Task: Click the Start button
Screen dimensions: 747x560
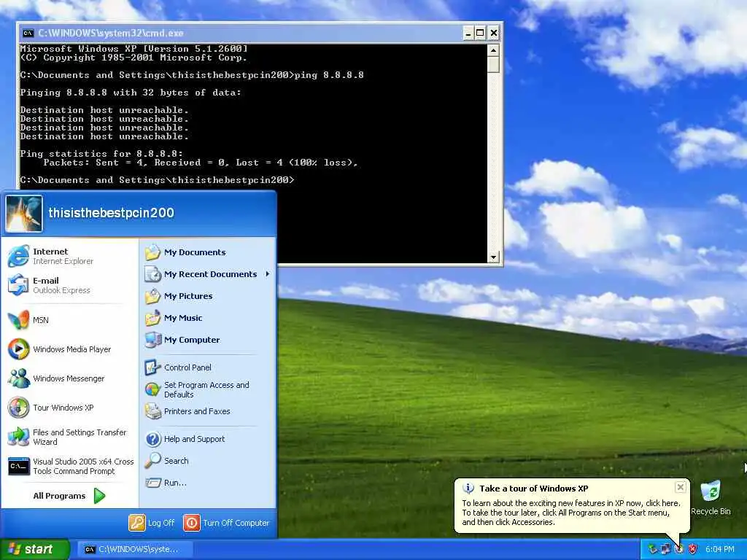Action: coord(35,550)
